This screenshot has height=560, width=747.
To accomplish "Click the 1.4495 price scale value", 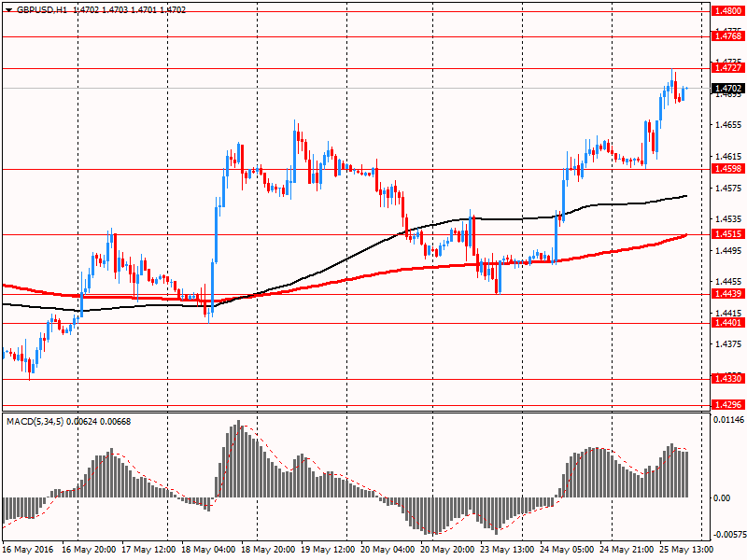I will (x=728, y=250).
